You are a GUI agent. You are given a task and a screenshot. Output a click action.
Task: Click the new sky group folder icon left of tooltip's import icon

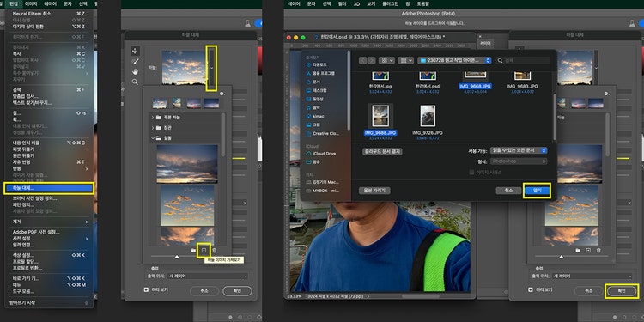193,250
